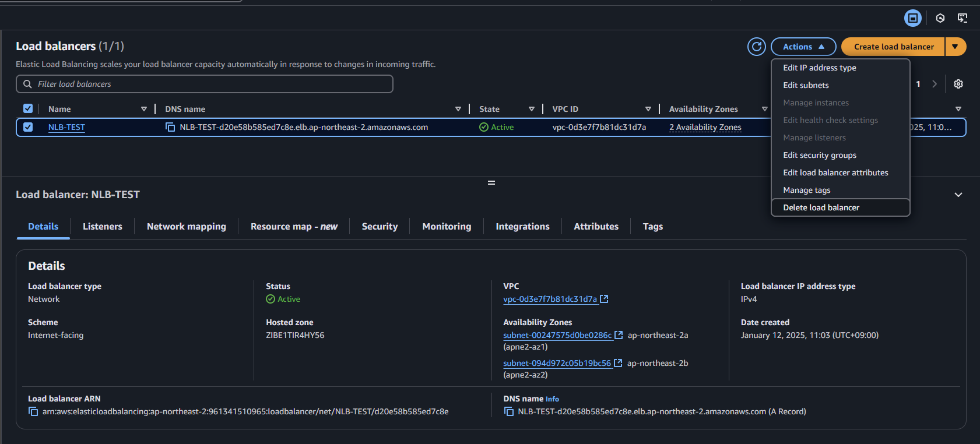Click the Create load balancer button

point(893,47)
